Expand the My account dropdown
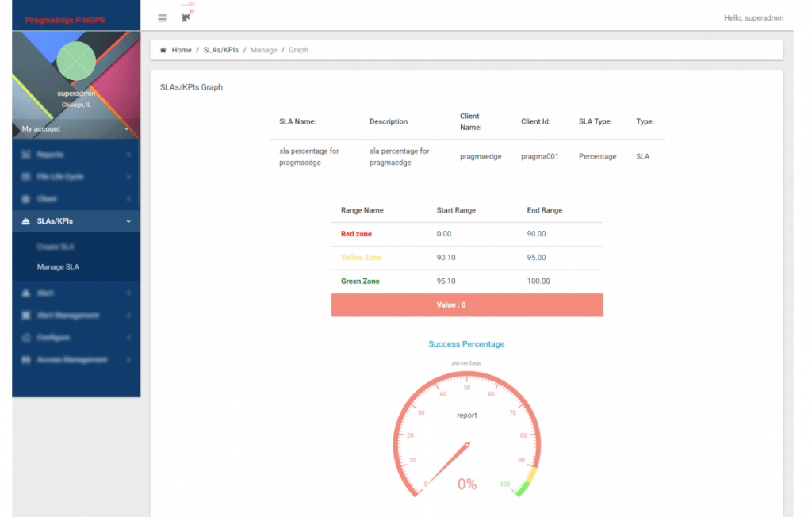The image size is (812, 517). (x=75, y=129)
